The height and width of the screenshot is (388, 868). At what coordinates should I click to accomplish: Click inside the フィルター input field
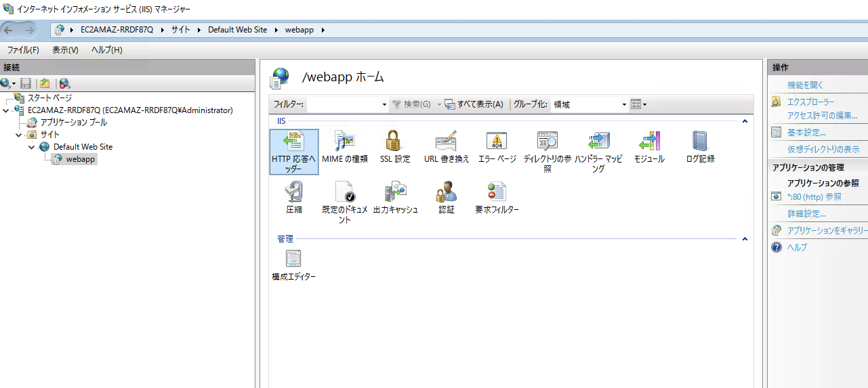click(x=343, y=104)
